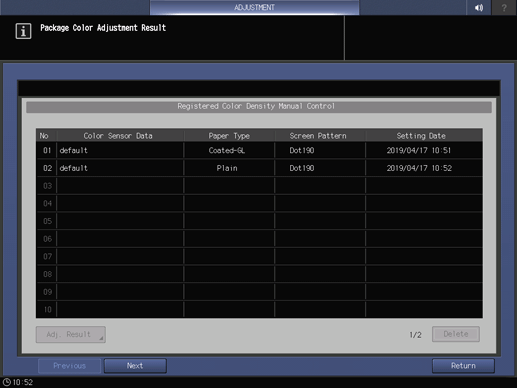Click the Package Color Adjustment Result title

[103, 28]
